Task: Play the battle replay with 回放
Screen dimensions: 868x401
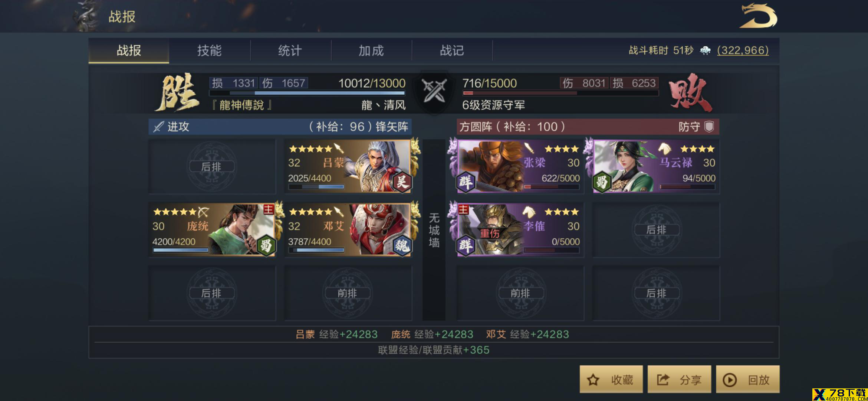Action: click(x=747, y=379)
